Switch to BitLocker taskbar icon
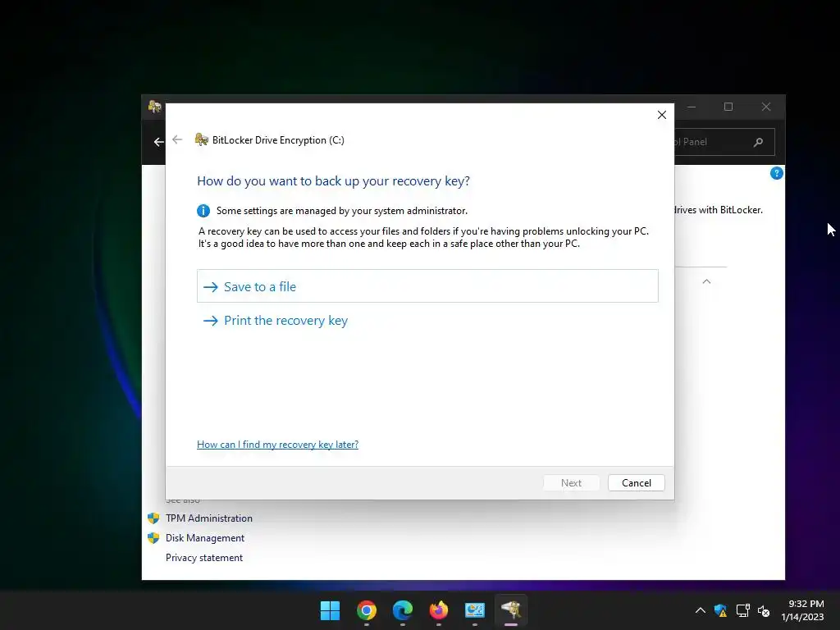 [x=511, y=610]
